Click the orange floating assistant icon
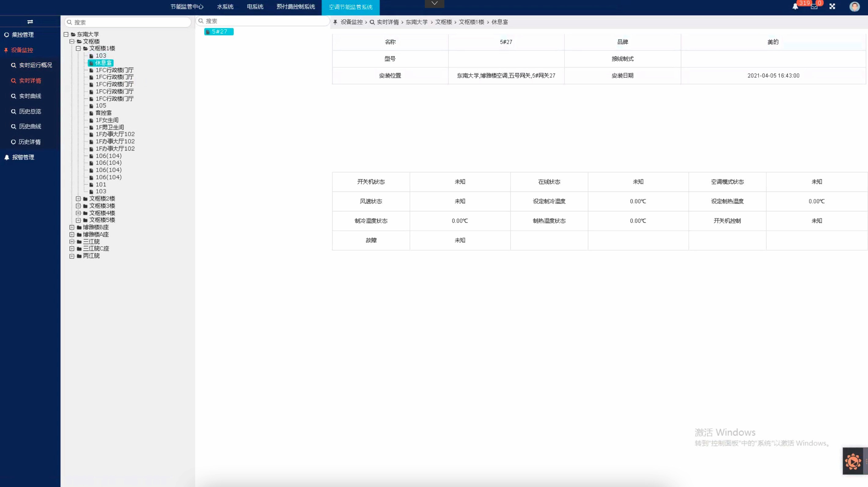This screenshot has width=868, height=487. [x=853, y=461]
